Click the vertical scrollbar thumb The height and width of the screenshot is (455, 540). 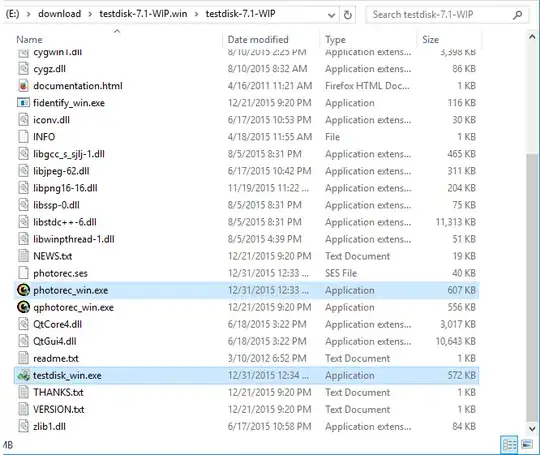(x=532, y=287)
